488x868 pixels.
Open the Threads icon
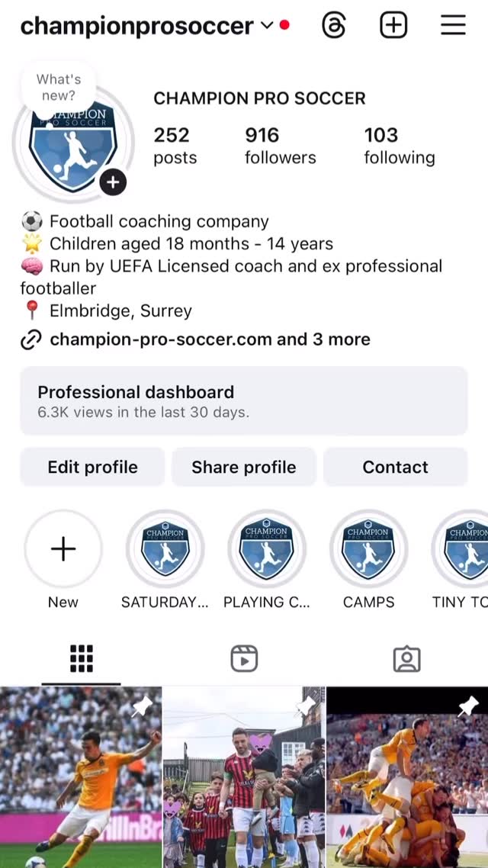(334, 26)
